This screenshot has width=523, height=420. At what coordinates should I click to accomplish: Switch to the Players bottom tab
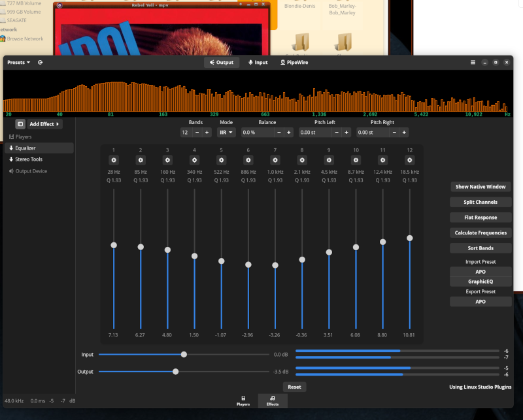point(243,401)
